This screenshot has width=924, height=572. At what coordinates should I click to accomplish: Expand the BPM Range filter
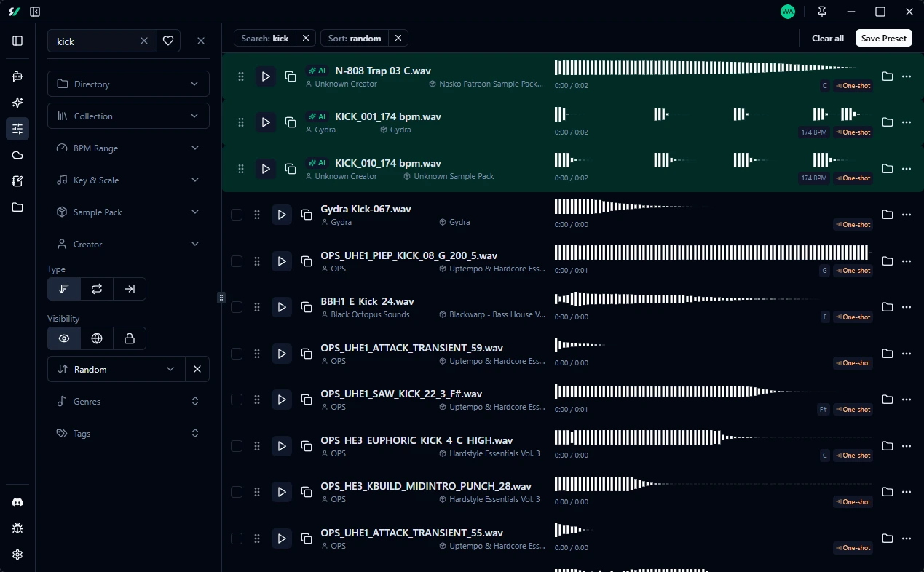(128, 148)
